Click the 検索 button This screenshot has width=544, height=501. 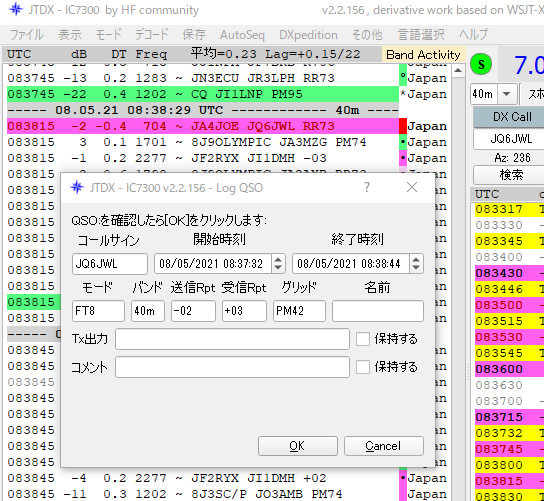pyautogui.click(x=510, y=175)
